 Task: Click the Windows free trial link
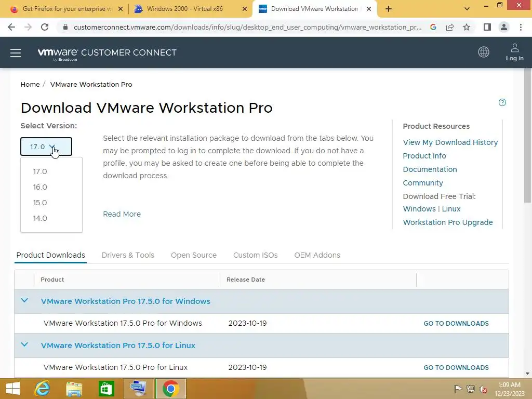coord(419,209)
